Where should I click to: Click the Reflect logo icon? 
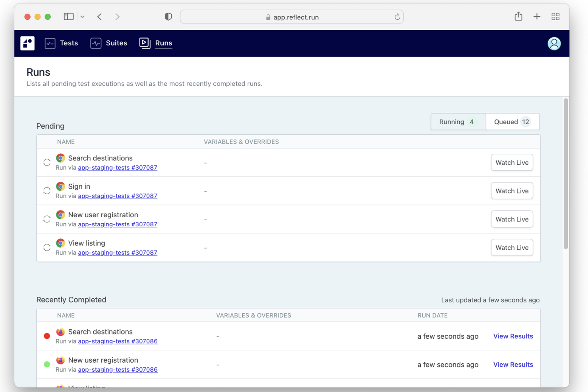(27, 43)
